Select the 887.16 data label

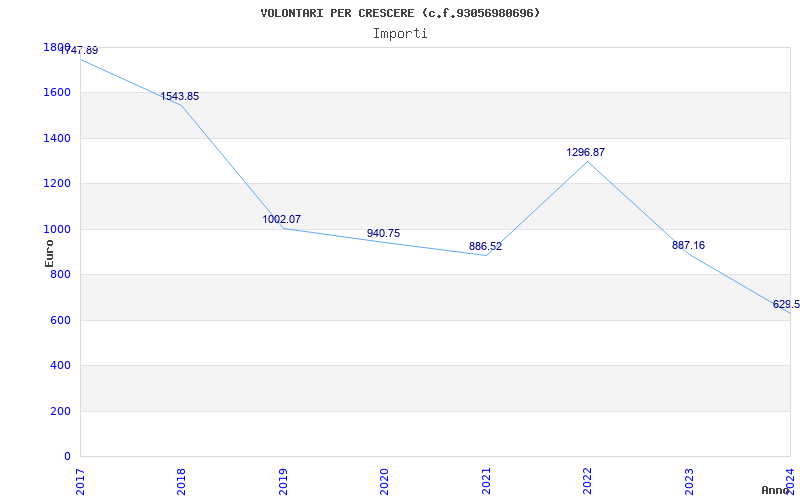(688, 245)
